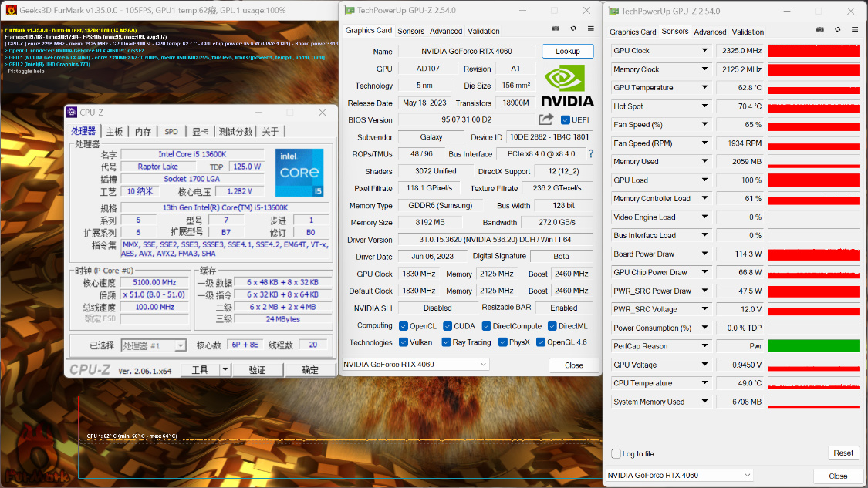This screenshot has height=488, width=868.
Task: Click the refresh icon in left GPU-Z window
Action: click(x=573, y=29)
